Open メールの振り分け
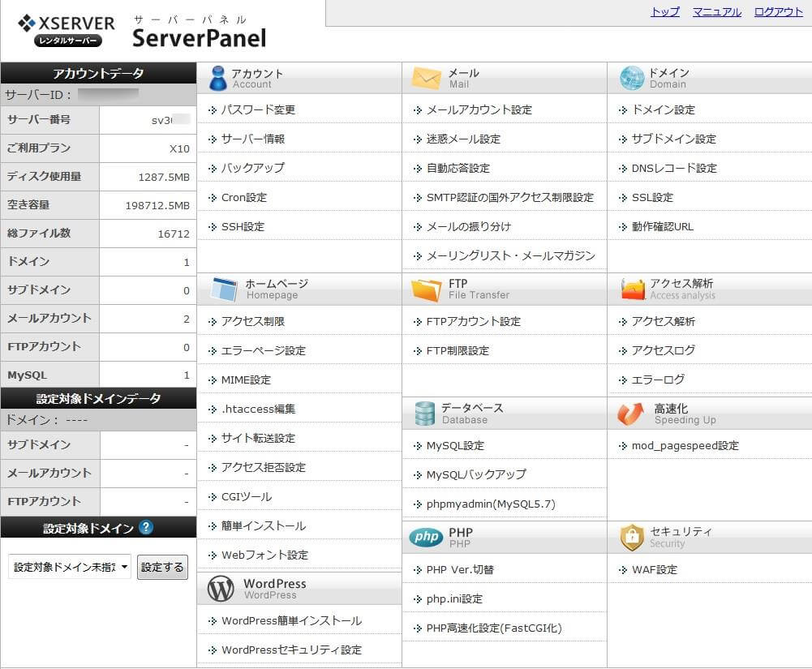This screenshot has width=812, height=669. [469, 226]
